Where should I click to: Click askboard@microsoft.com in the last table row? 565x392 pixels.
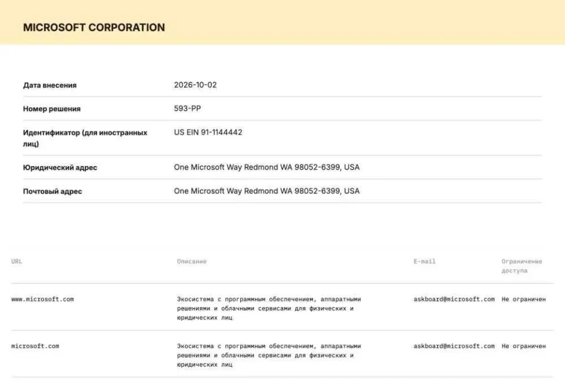coord(454,346)
